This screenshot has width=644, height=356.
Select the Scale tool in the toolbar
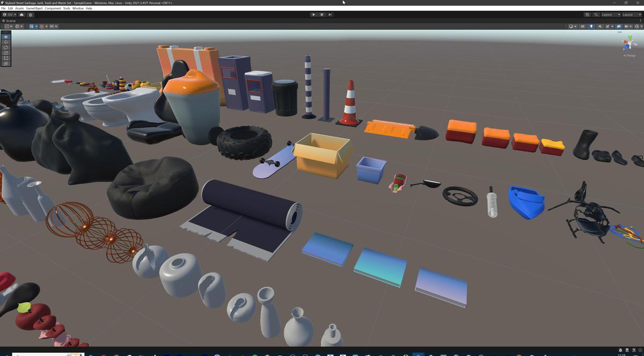(x=5, y=53)
